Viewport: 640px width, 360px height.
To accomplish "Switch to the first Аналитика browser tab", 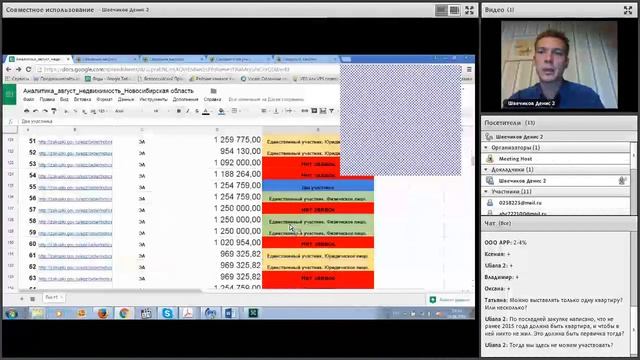I will coord(39,59).
